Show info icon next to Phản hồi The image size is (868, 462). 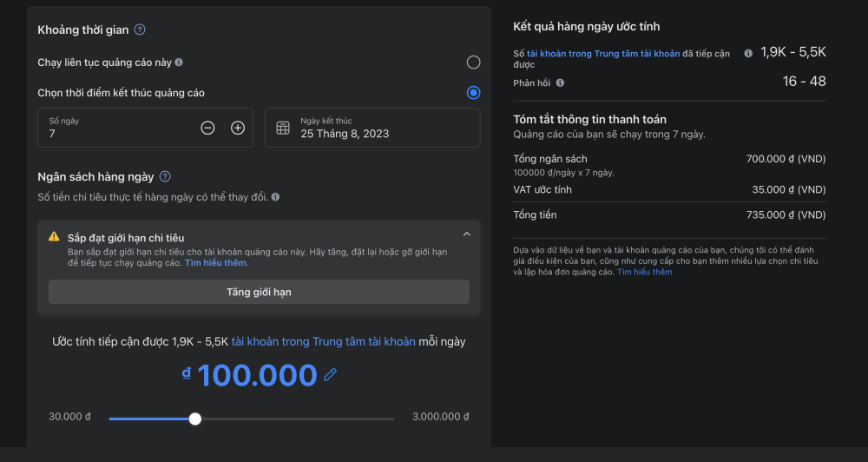click(560, 83)
